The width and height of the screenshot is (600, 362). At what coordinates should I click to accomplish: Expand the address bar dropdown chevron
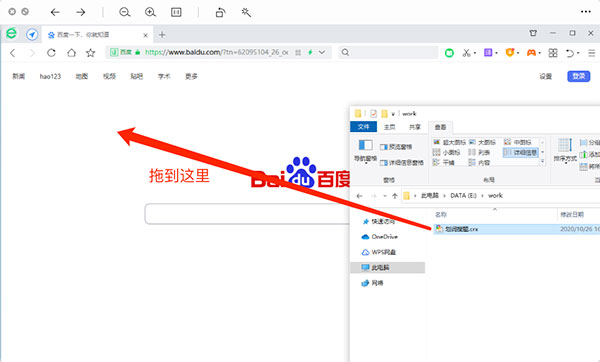[x=322, y=52]
